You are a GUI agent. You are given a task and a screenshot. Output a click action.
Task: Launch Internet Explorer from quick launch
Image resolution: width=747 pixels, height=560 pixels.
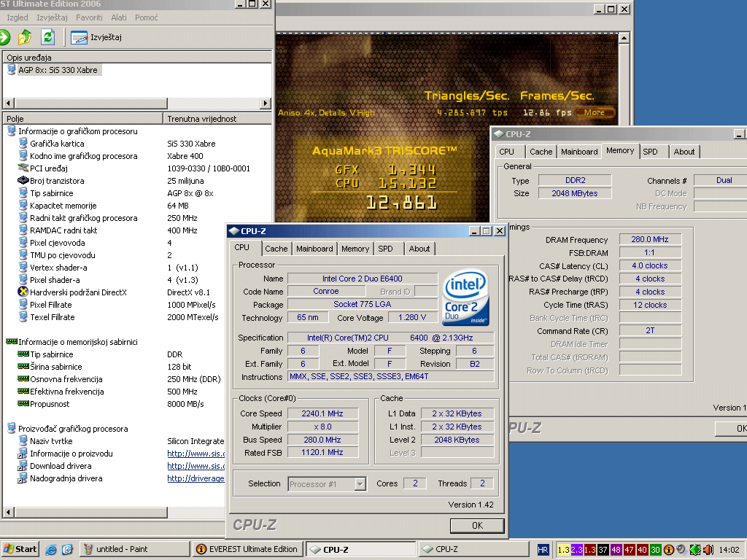(50, 550)
